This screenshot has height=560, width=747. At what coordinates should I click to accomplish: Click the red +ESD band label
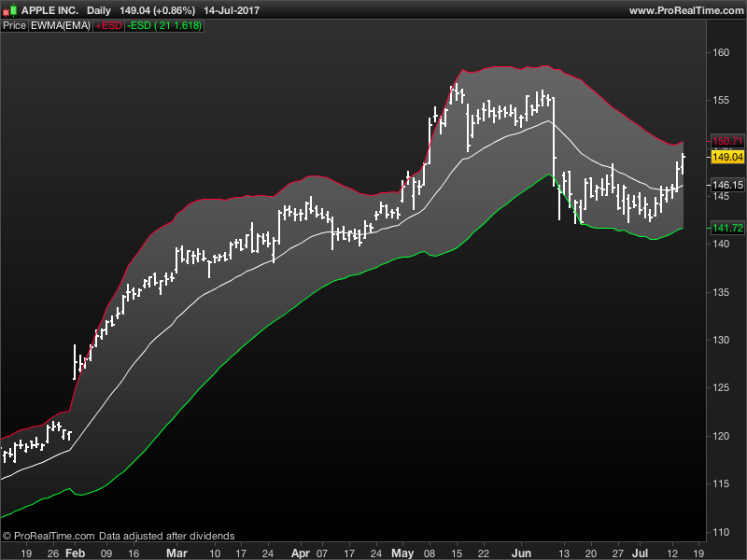pyautogui.click(x=108, y=26)
